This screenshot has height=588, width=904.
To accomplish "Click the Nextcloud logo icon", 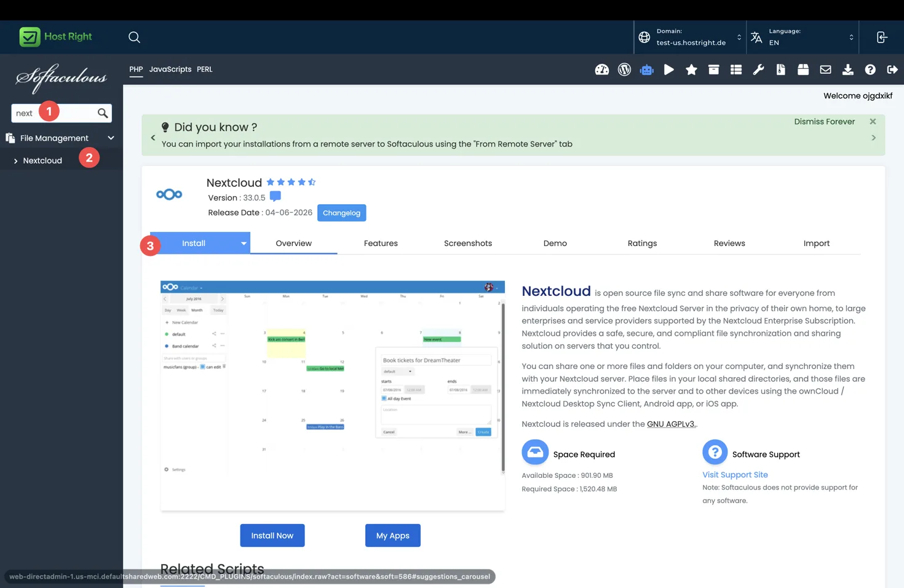I will (169, 194).
